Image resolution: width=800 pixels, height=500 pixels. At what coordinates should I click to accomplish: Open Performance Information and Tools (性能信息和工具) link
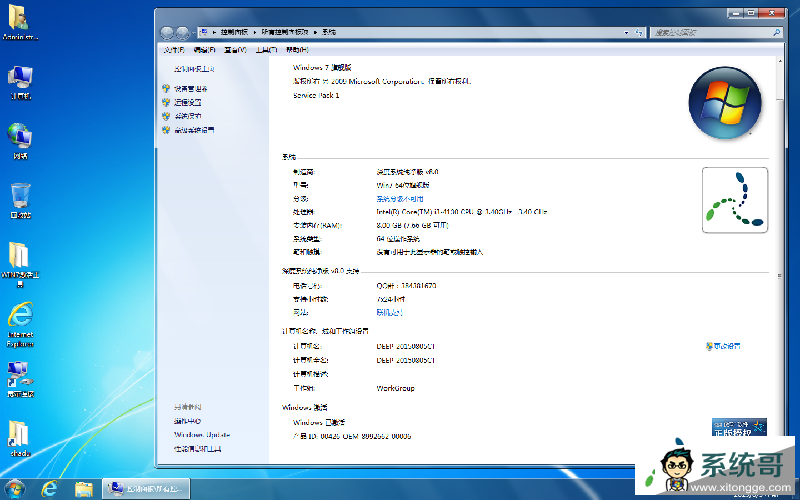coord(197,449)
